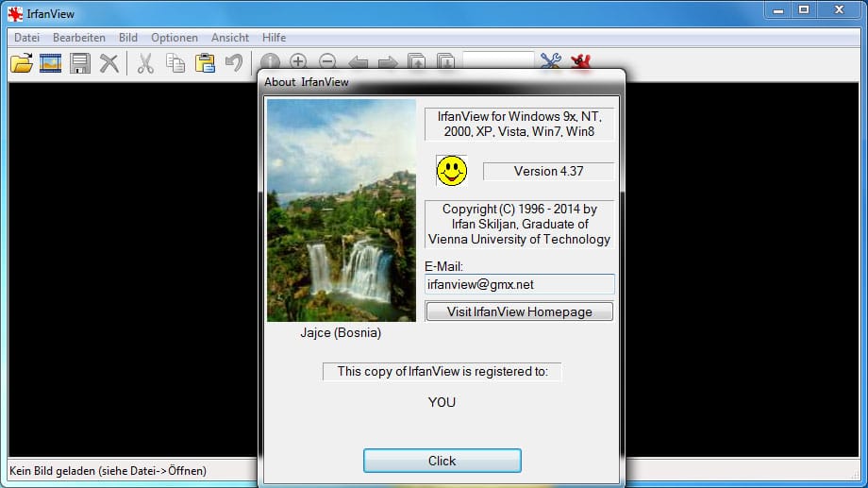This screenshot has height=488, width=868.
Task: Click the IrfanView title bar logo
Action: click(x=15, y=14)
